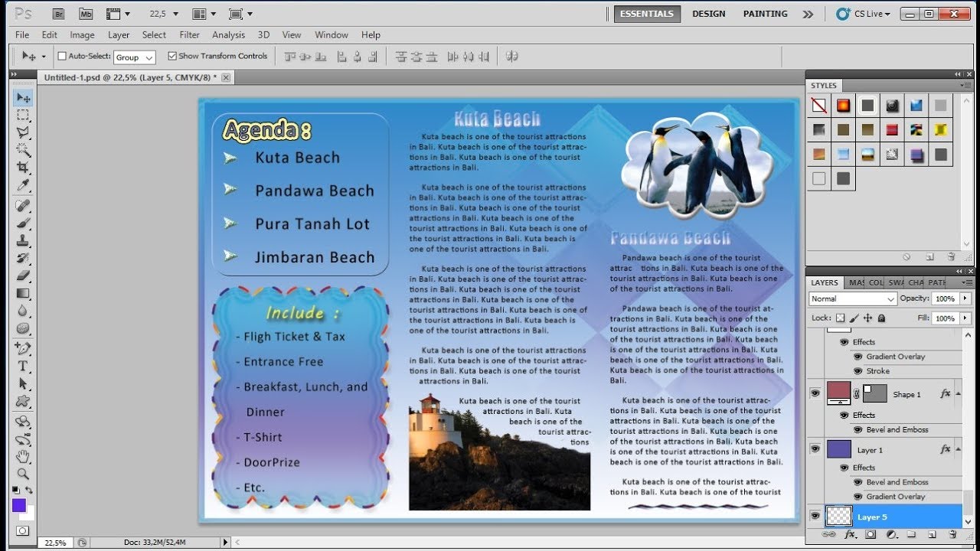Screen dimensions: 980x551
Task: Create a new layer from Layers panel
Action: coord(932,534)
